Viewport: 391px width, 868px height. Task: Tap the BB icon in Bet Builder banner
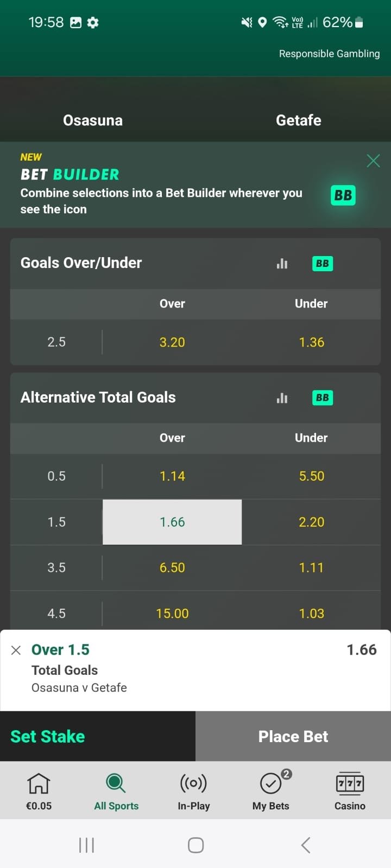point(343,195)
